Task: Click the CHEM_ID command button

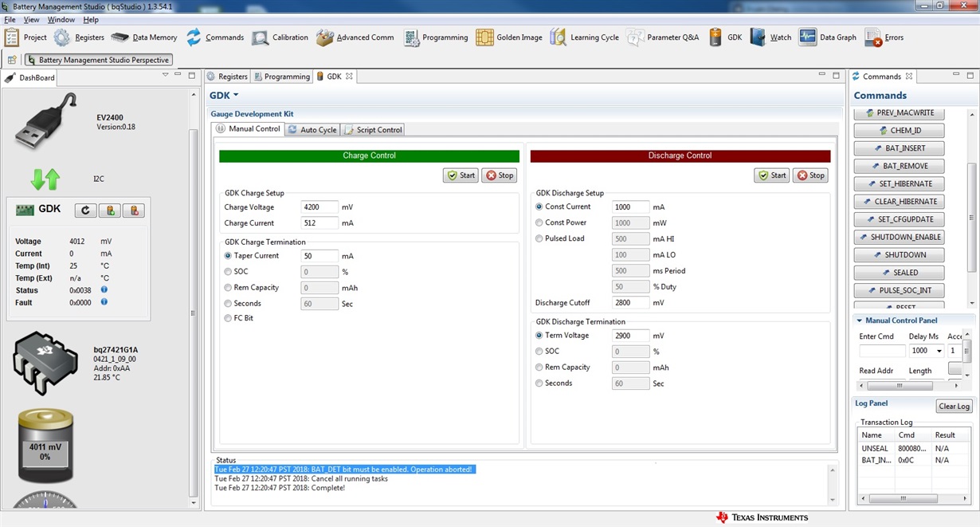Action: (x=900, y=131)
